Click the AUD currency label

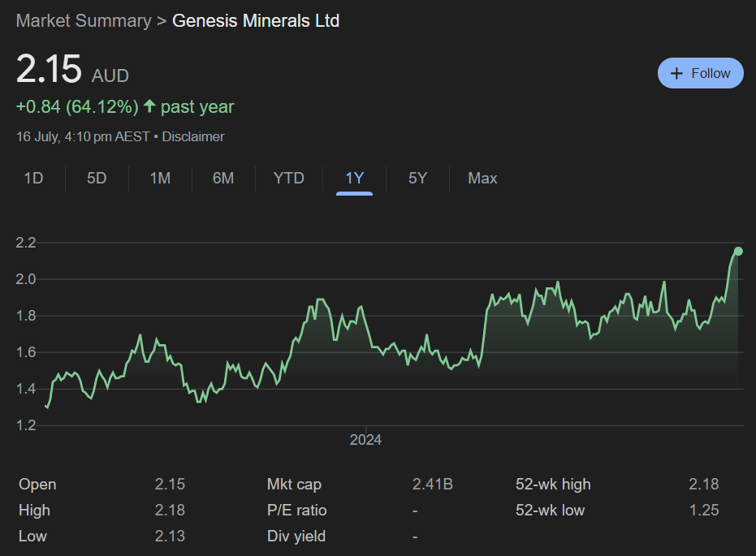tap(110, 76)
